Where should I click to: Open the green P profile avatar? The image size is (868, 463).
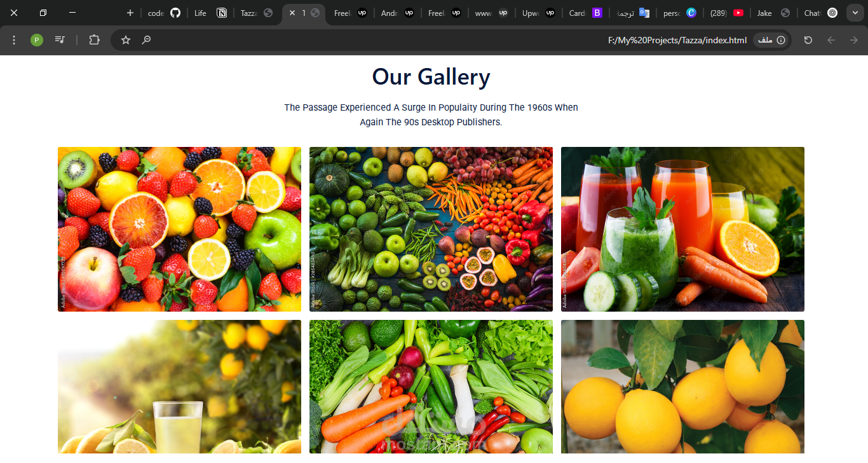37,40
